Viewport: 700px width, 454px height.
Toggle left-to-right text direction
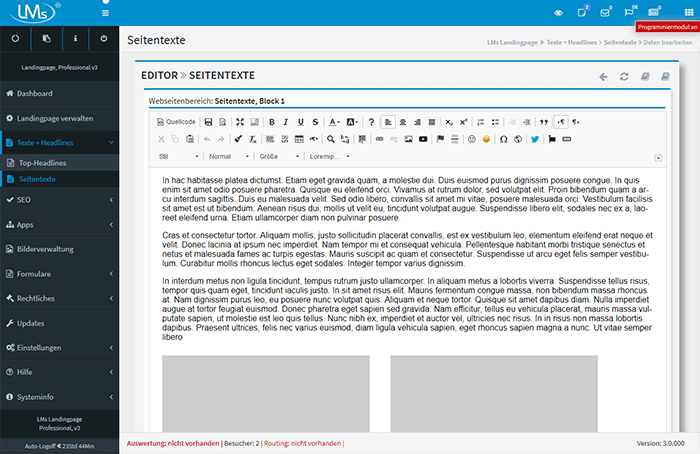click(561, 122)
